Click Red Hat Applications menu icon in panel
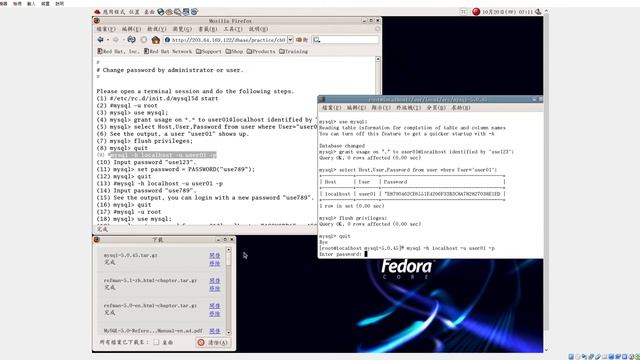 click(x=97, y=12)
